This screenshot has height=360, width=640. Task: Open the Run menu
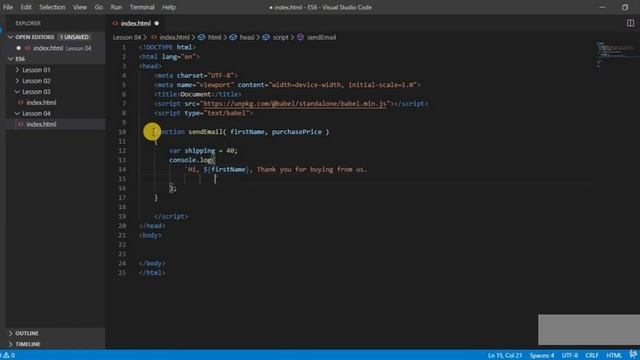click(116, 7)
